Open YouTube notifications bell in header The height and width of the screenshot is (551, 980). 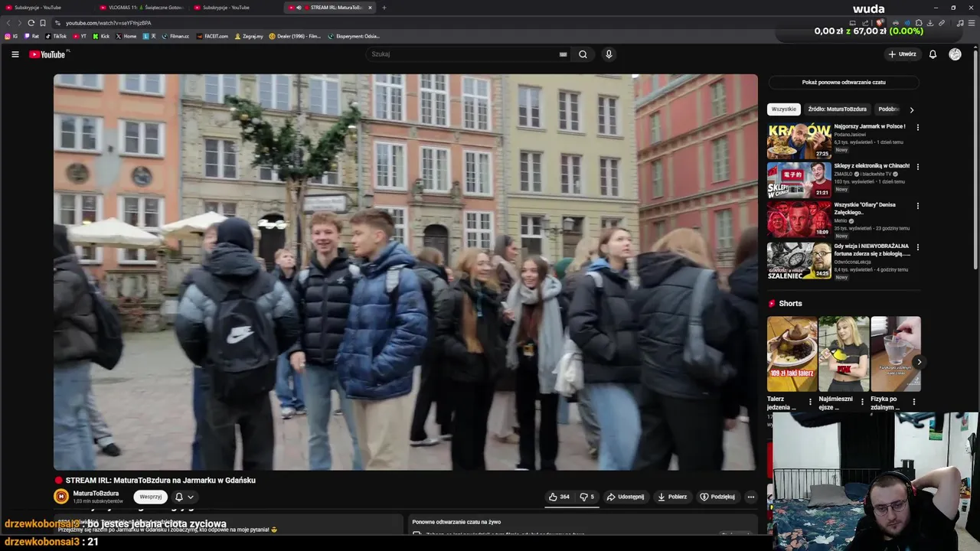[933, 54]
